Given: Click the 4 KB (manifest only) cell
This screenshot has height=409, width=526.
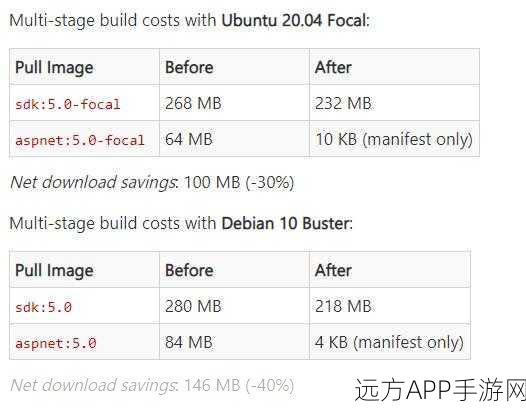Looking at the screenshot, I should [389, 343].
